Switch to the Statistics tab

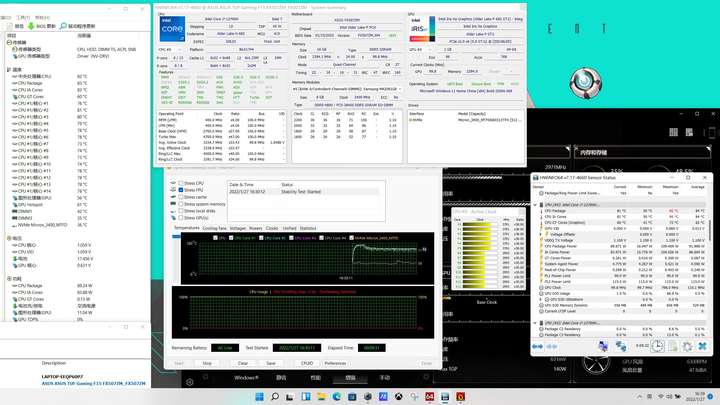(x=308, y=228)
